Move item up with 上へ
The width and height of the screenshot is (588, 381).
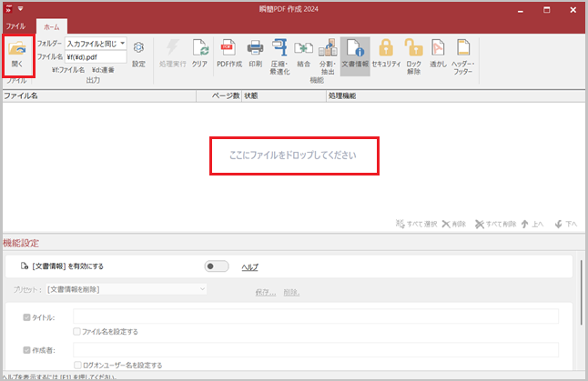(x=532, y=224)
